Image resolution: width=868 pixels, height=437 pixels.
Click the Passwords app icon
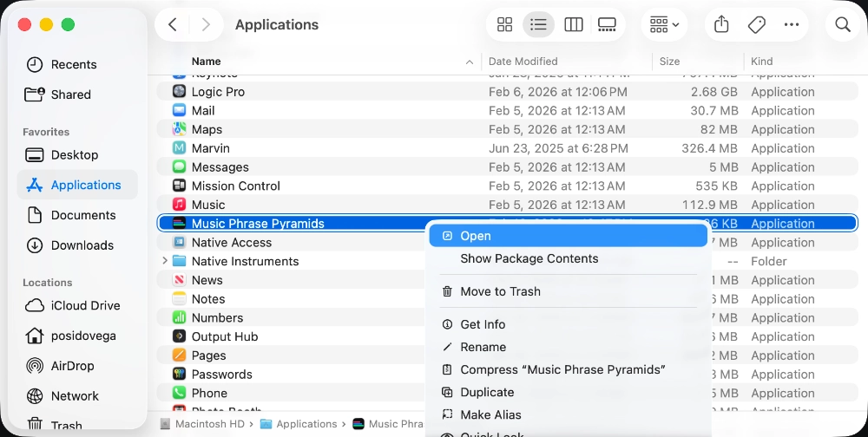coord(179,374)
